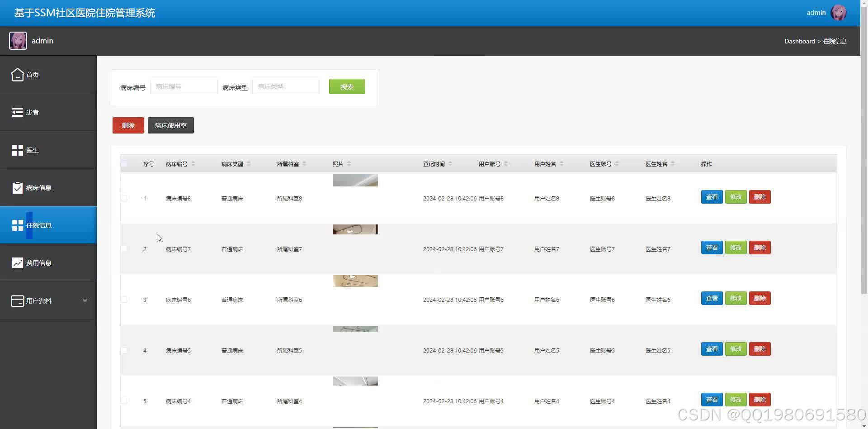Screen dimensions: 868x429
Task: Sort by 登记时间 column arrows
Action: [450, 163]
